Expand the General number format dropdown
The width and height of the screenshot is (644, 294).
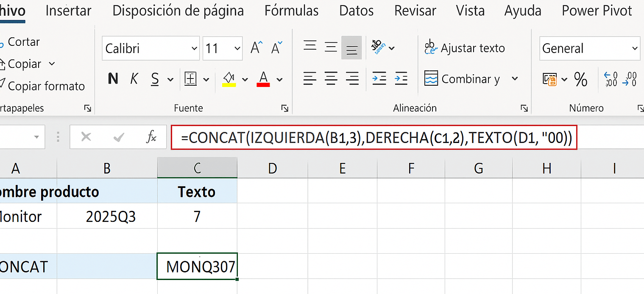pos(635,48)
